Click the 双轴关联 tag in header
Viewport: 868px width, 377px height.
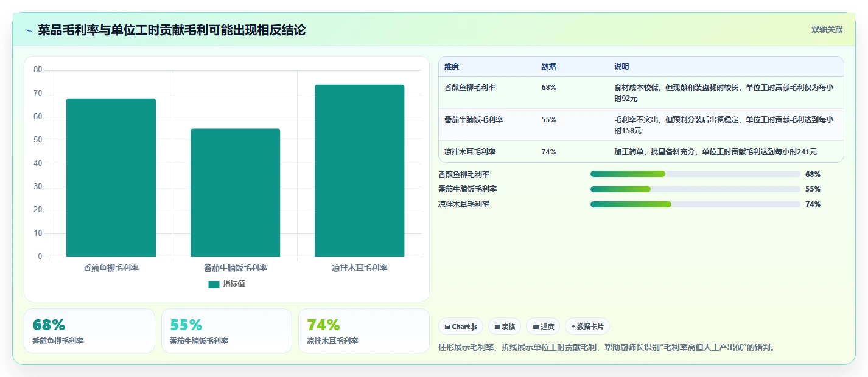(x=827, y=29)
